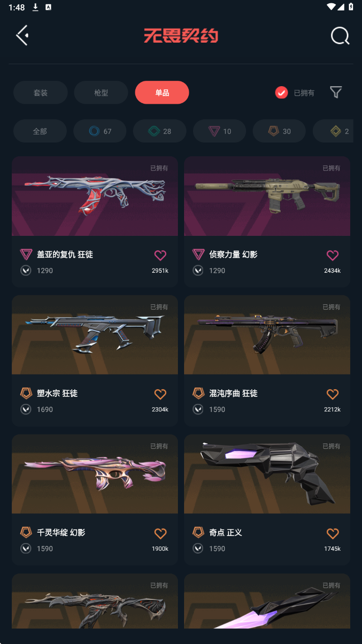Viewport: 362px width, 644px height.
Task: Switch to the 套装 tab
Action: (x=40, y=92)
